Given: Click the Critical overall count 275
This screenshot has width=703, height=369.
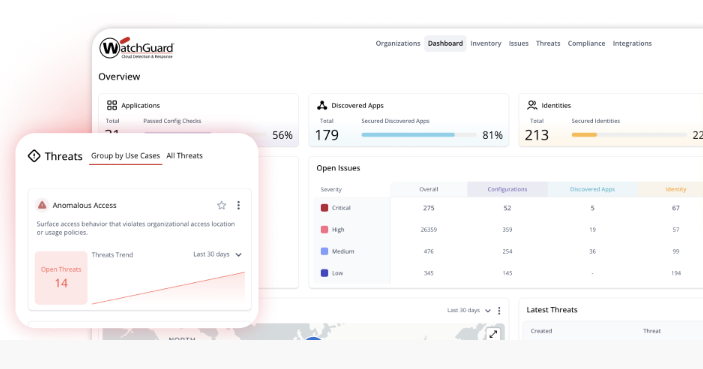Looking at the screenshot, I should (429, 208).
